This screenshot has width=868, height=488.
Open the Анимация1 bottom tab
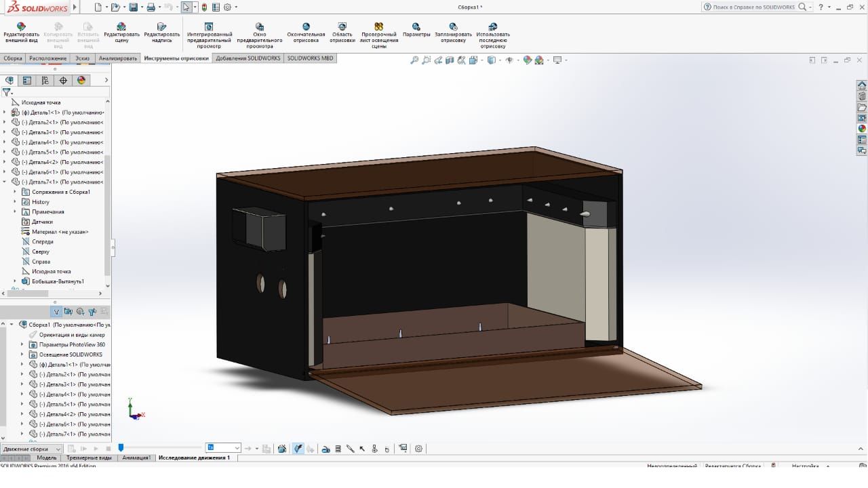tap(136, 458)
